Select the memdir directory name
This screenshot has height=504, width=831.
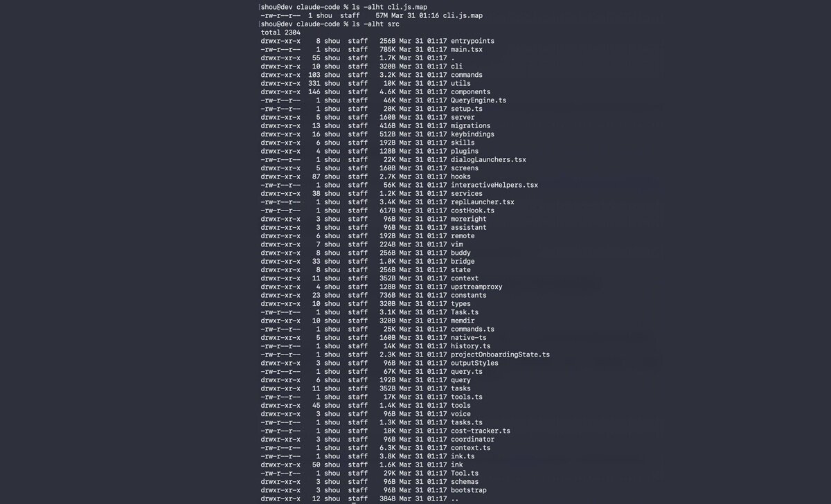click(463, 321)
